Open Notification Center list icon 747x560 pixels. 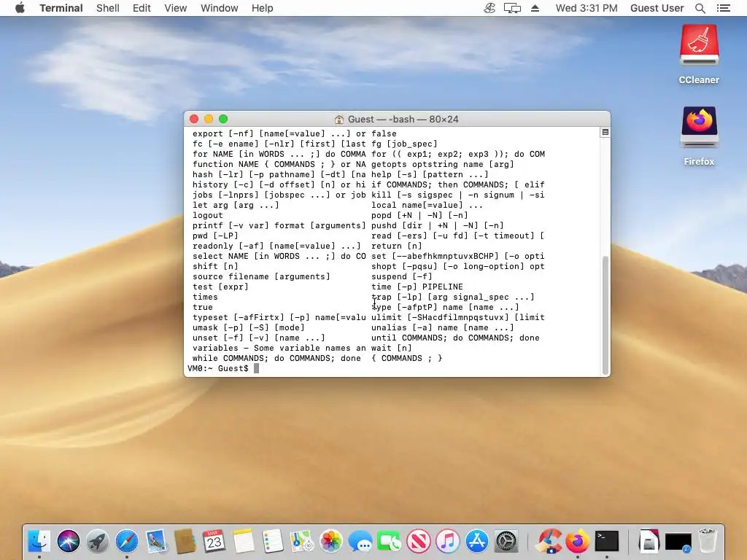(x=723, y=8)
